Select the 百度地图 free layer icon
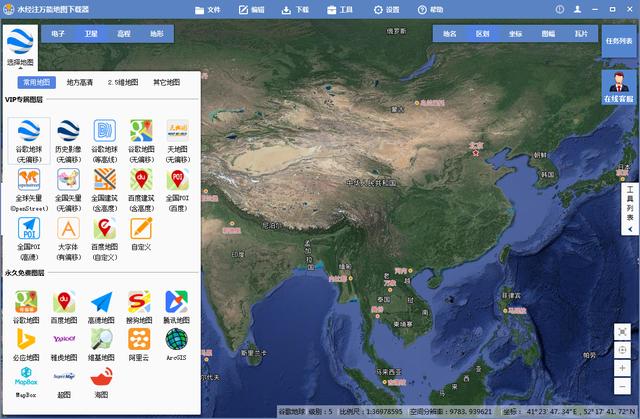Image resolution: width=640 pixels, height=419 pixels. pos(68,306)
